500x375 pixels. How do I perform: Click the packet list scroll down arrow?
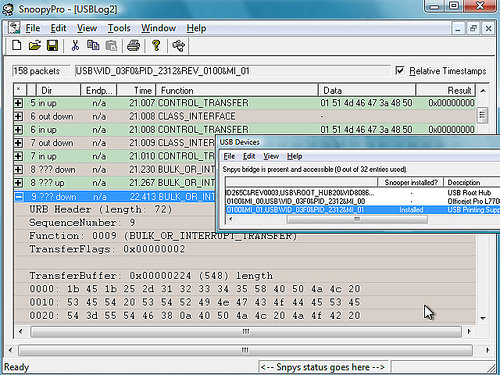coord(483,318)
